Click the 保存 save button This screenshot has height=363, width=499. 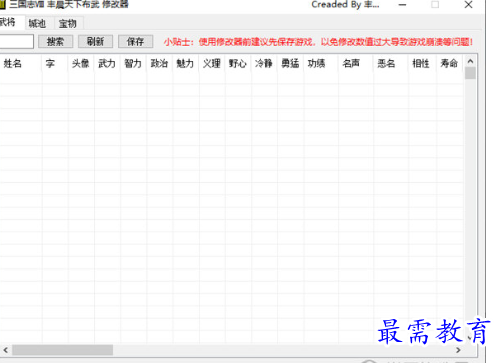pos(135,42)
